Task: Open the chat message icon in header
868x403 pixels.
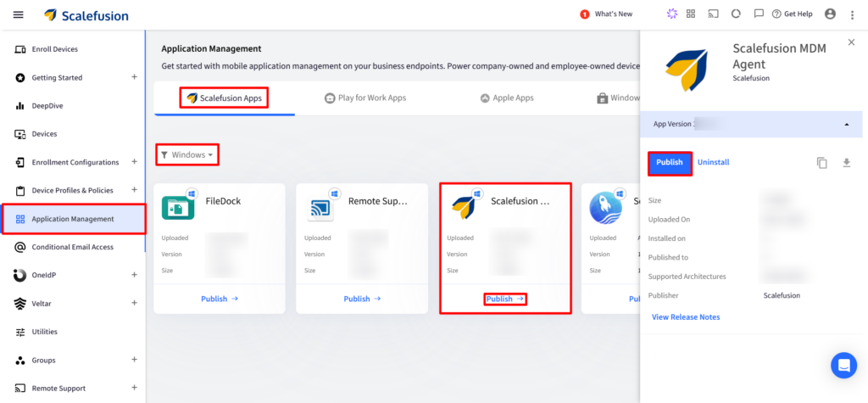Action: [759, 14]
